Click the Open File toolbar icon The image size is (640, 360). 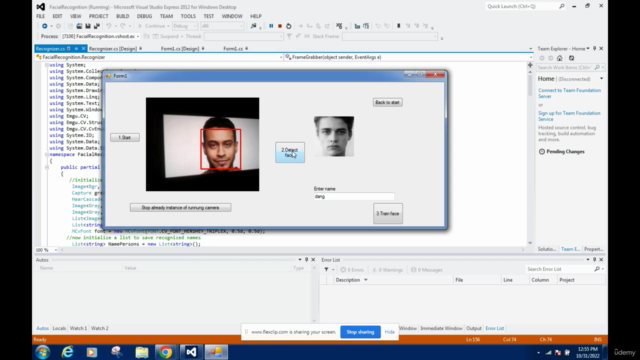click(x=79, y=26)
